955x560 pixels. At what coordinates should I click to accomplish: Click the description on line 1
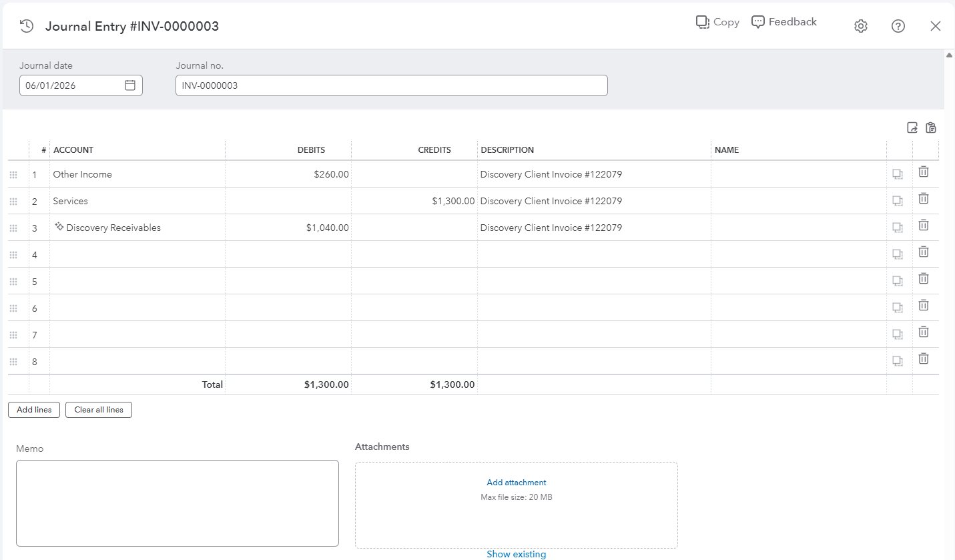coord(551,174)
